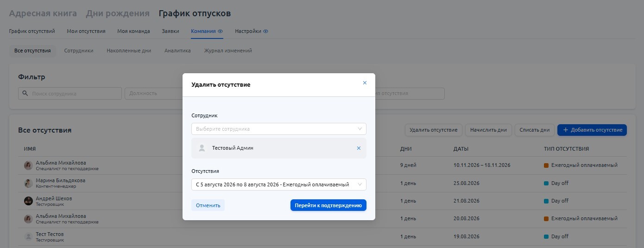Click the name Марина Бильдякова
Screen dimensions: 644x248
[61, 180]
